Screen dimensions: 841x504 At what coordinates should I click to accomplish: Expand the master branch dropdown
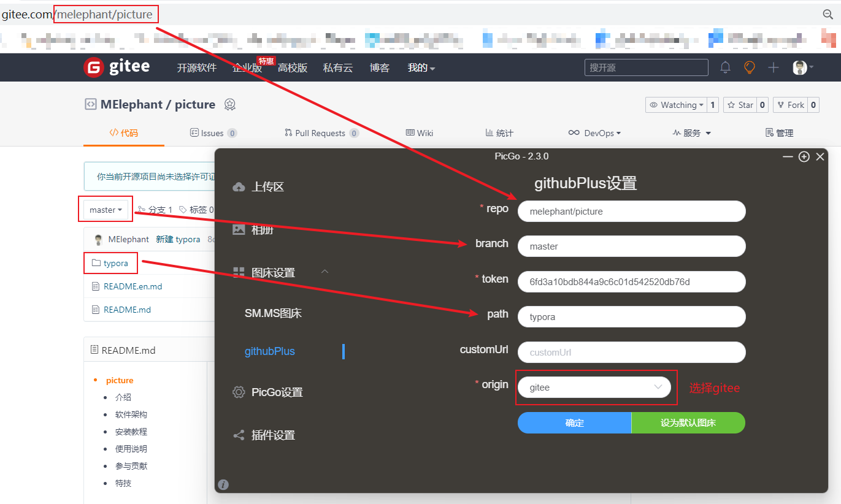[106, 210]
